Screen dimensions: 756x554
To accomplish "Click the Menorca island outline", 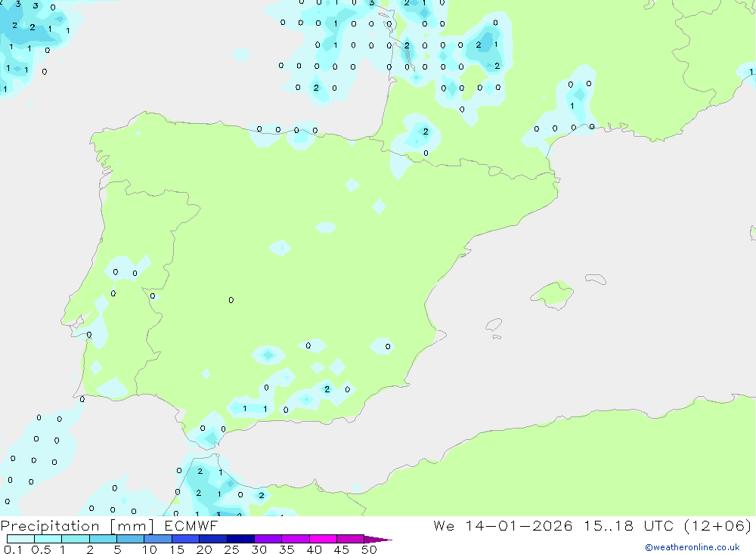I will tap(596, 279).
